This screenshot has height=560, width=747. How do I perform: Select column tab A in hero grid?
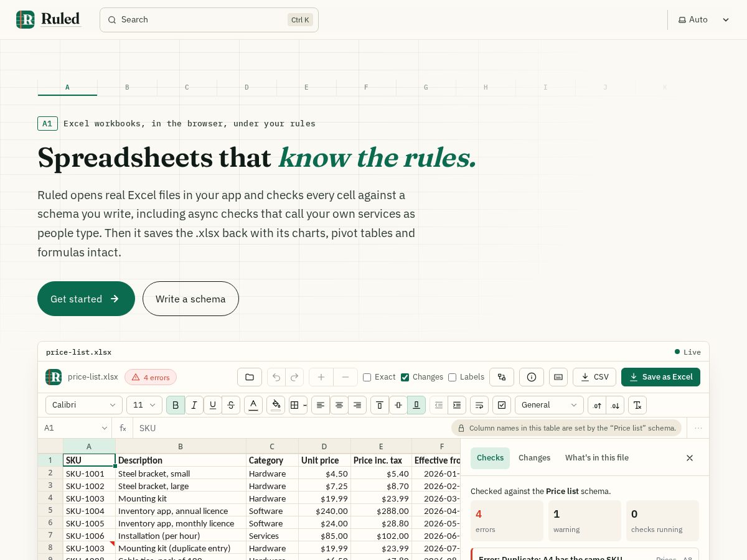tap(67, 87)
